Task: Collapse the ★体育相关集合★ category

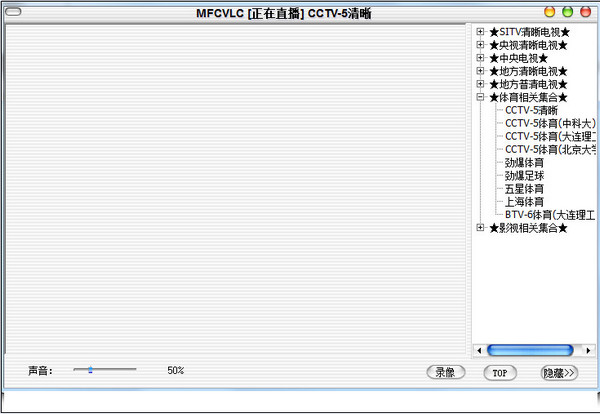Action: tap(480, 97)
